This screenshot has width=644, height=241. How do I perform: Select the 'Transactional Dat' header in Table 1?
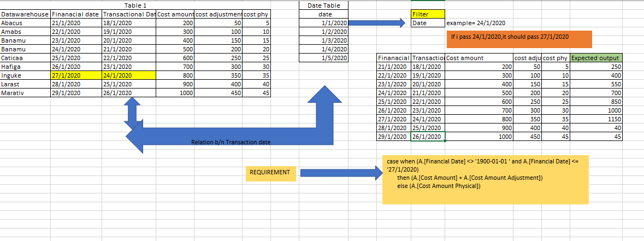coord(129,15)
